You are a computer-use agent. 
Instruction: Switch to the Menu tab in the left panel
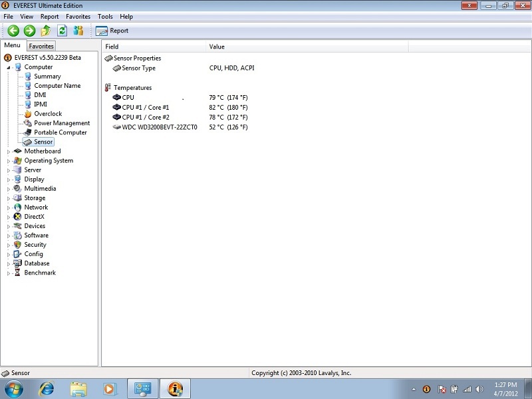pyautogui.click(x=13, y=45)
